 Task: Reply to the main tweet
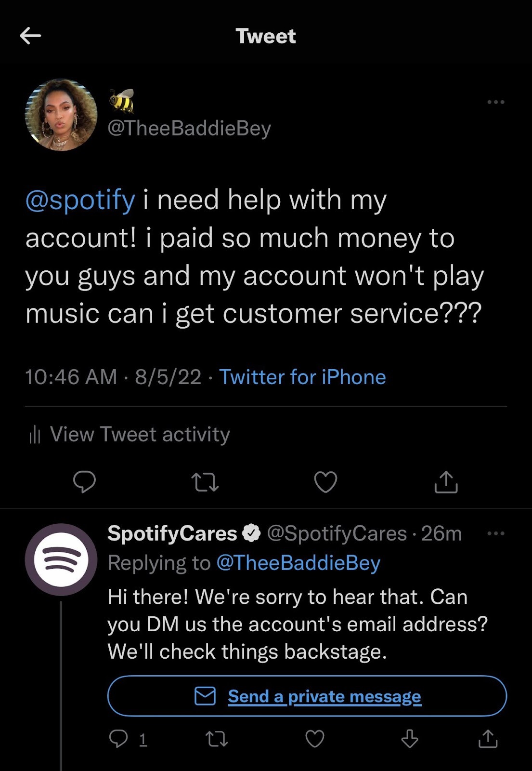(x=84, y=481)
